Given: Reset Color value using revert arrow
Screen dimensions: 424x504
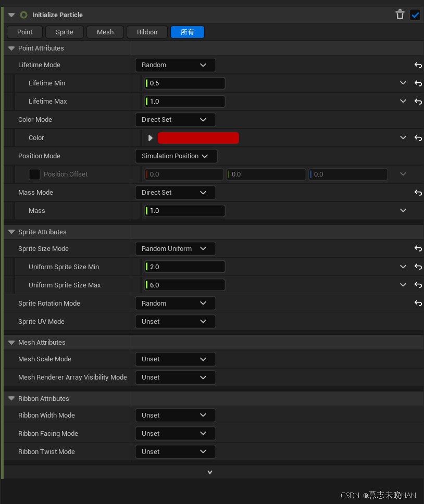Looking at the screenshot, I should [x=418, y=138].
